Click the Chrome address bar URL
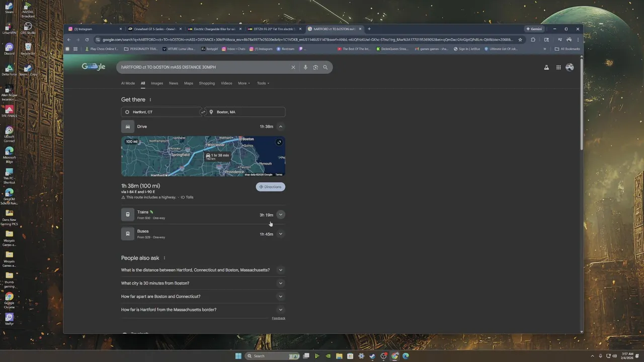 click(307, 40)
